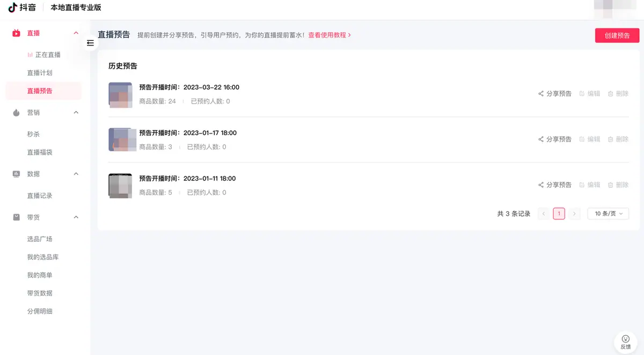Collapse the 直播 menu section chevron
Image resolution: width=644 pixels, height=355 pixels.
[76, 33]
